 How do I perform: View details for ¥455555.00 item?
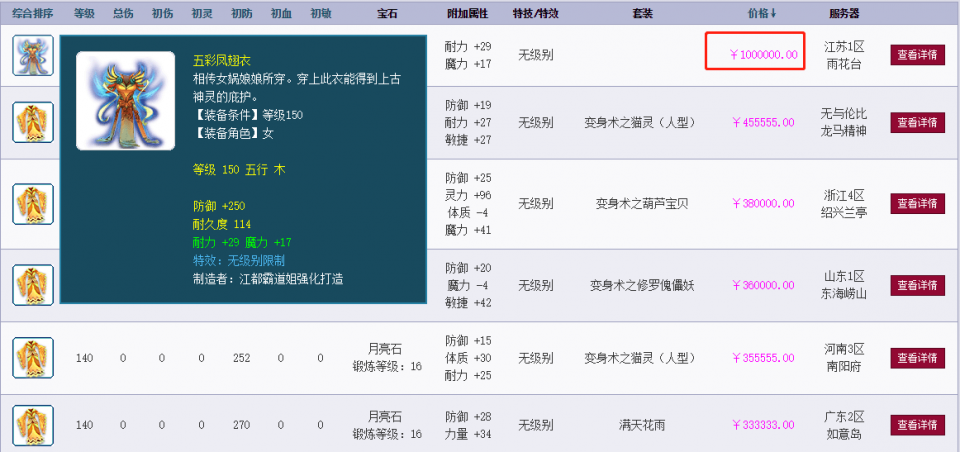(917, 122)
